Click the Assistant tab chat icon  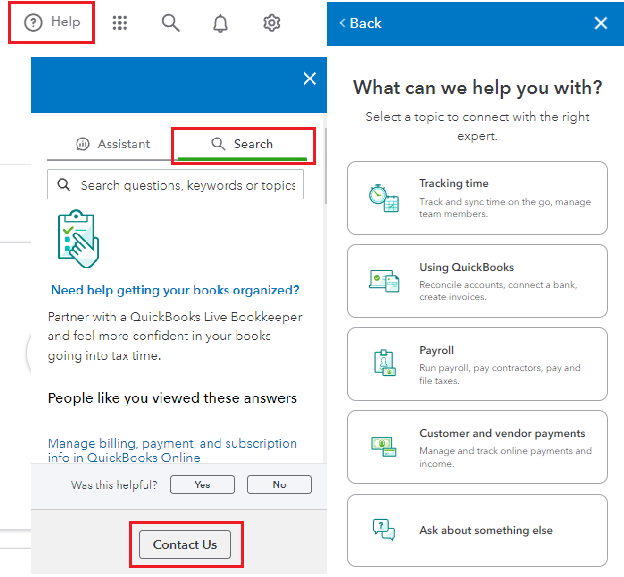coord(83,144)
